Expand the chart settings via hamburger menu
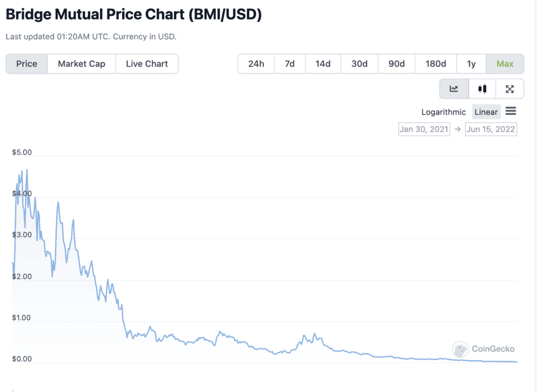 [511, 111]
